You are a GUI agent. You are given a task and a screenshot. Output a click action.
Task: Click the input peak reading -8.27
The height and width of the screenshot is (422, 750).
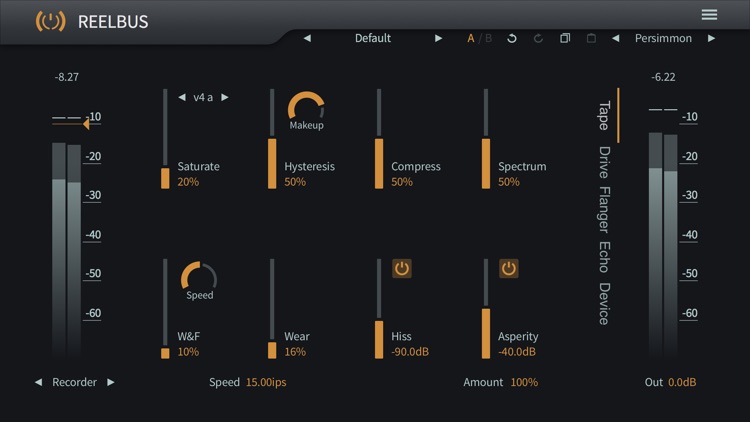pyautogui.click(x=66, y=77)
